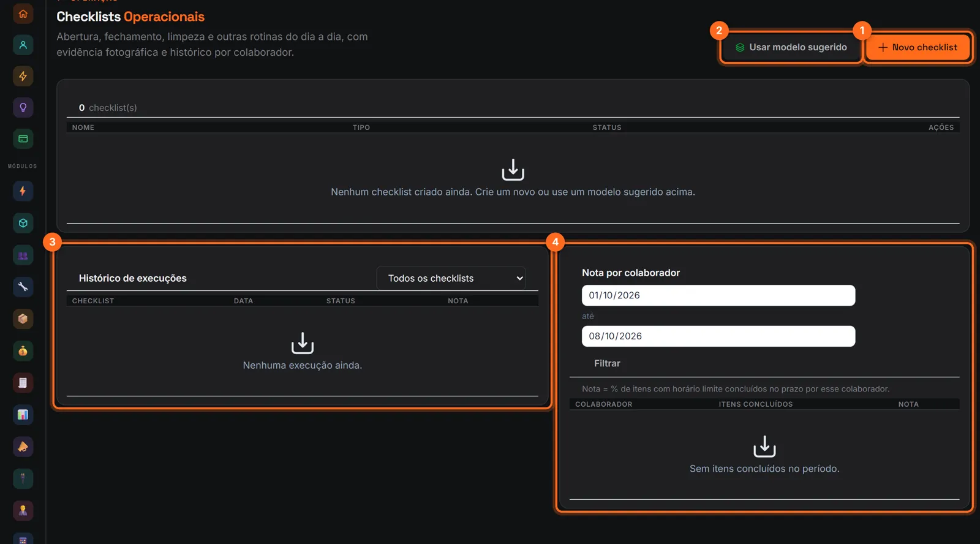Click the TIPO column header
The image size is (980, 544).
pyautogui.click(x=361, y=127)
